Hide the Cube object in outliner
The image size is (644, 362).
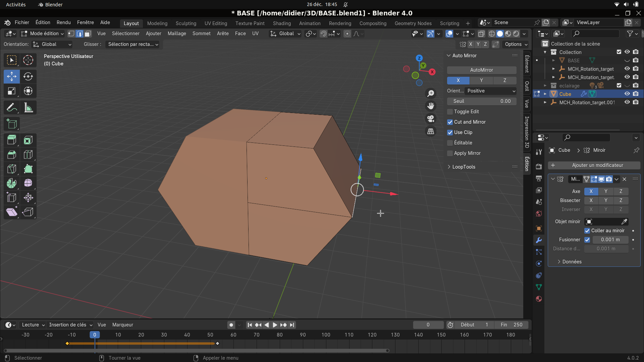pyautogui.click(x=627, y=94)
